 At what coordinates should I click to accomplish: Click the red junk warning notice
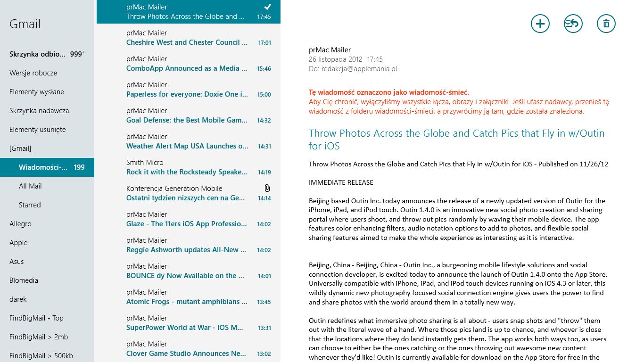click(459, 102)
